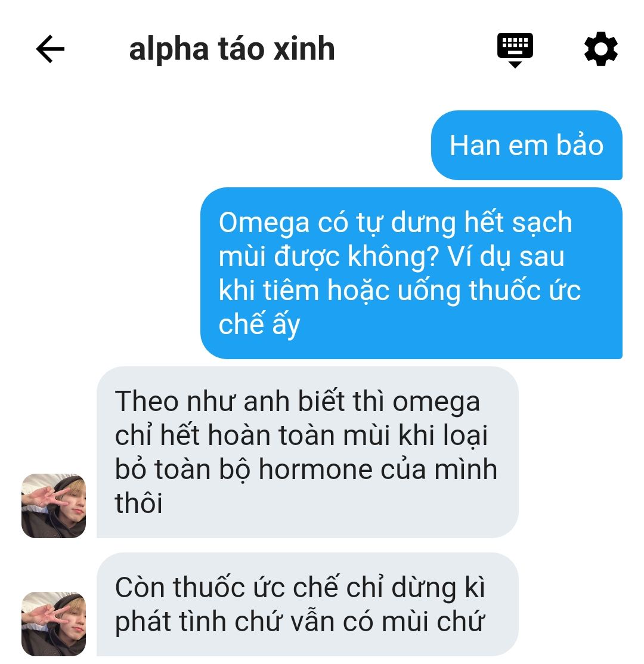Select the gray message starting 'Theo như anh biết'
This screenshot has height=664, width=644.
coord(308,452)
